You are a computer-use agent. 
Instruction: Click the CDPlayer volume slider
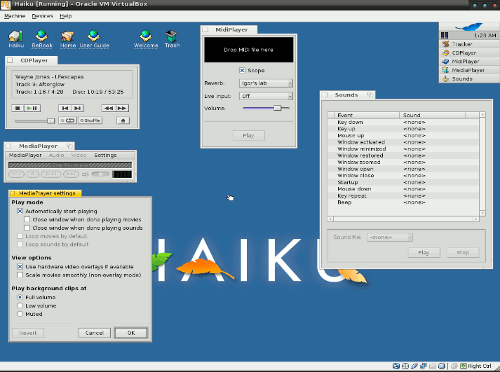click(x=35, y=121)
